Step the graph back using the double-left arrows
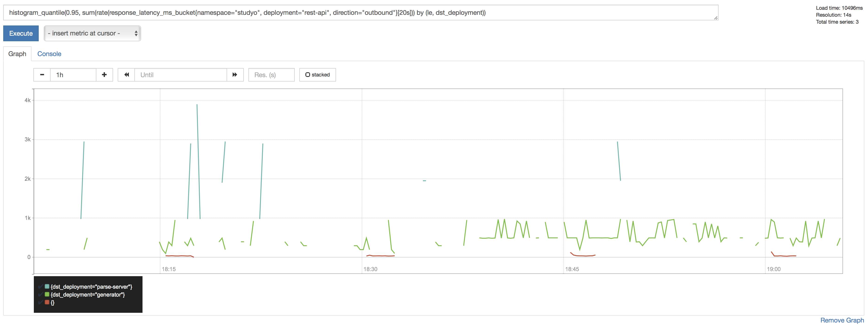The width and height of the screenshot is (868, 329). pos(126,75)
